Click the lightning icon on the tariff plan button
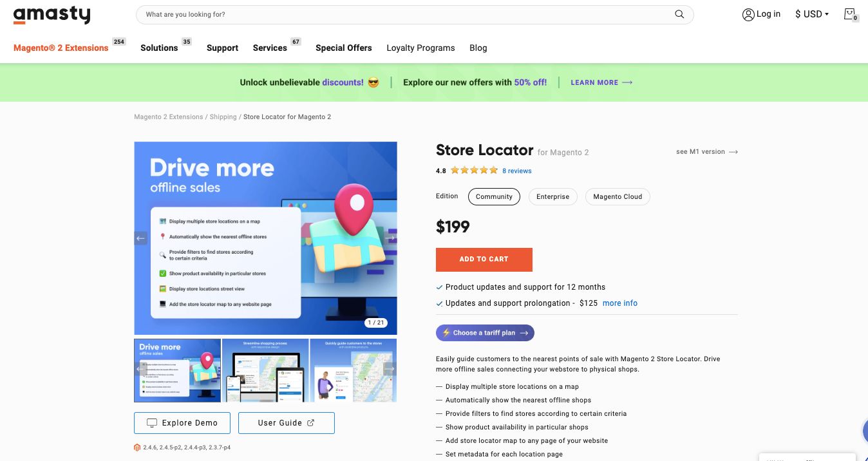Screen dimensions: 868x461 tap(445, 333)
